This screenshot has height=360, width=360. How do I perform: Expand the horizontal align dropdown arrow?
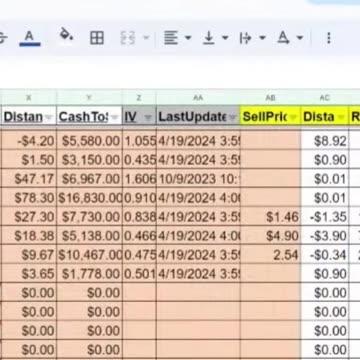(x=188, y=38)
